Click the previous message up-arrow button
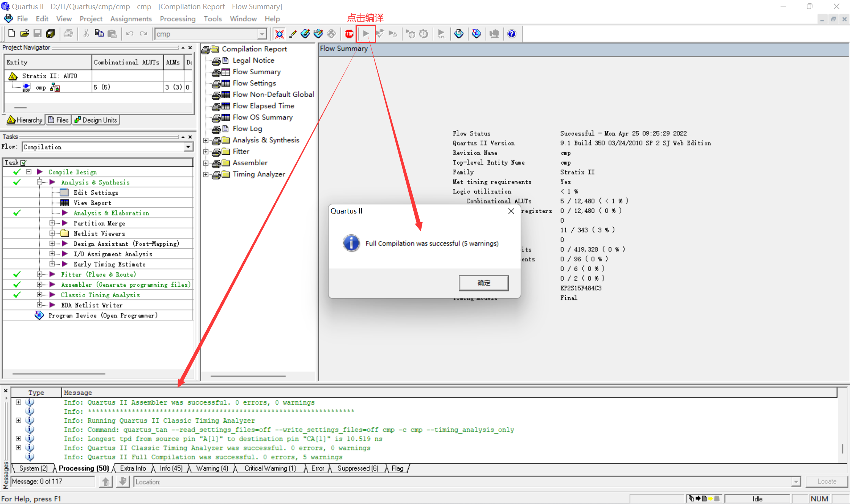This screenshot has height=504, width=850. pyautogui.click(x=106, y=482)
